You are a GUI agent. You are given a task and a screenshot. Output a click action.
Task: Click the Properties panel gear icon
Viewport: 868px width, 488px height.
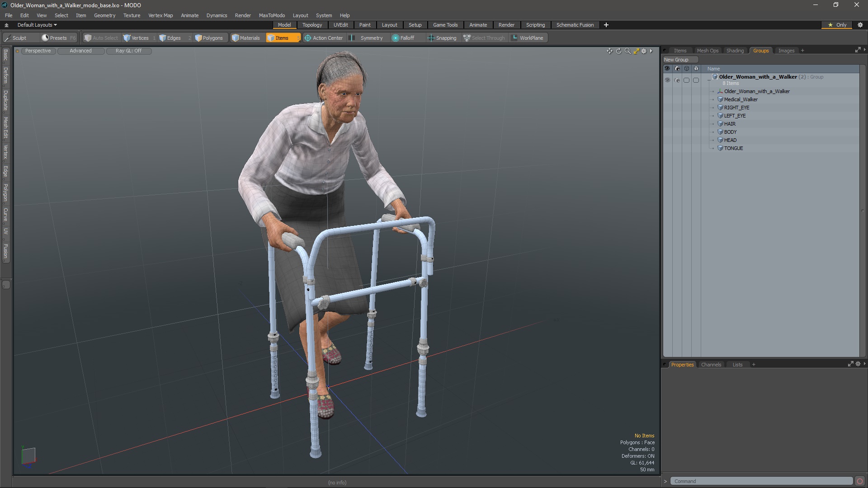[858, 364]
